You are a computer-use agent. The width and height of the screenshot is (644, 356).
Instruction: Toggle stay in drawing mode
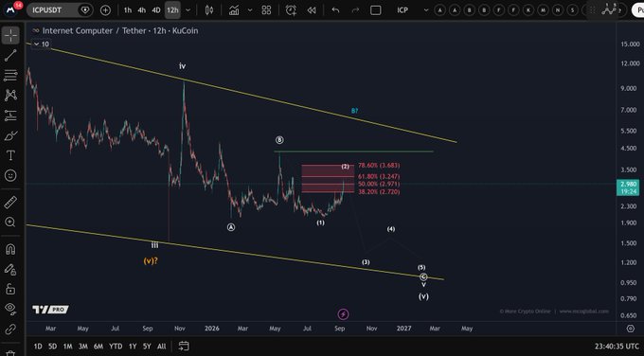(x=10, y=269)
